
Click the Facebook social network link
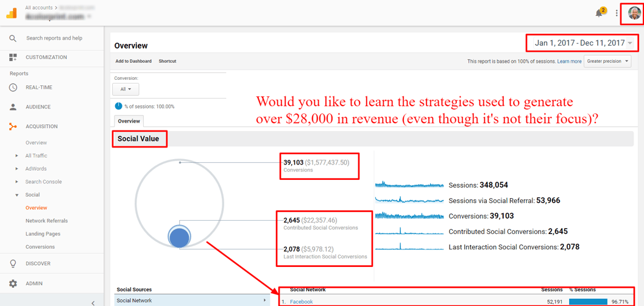coord(301,302)
